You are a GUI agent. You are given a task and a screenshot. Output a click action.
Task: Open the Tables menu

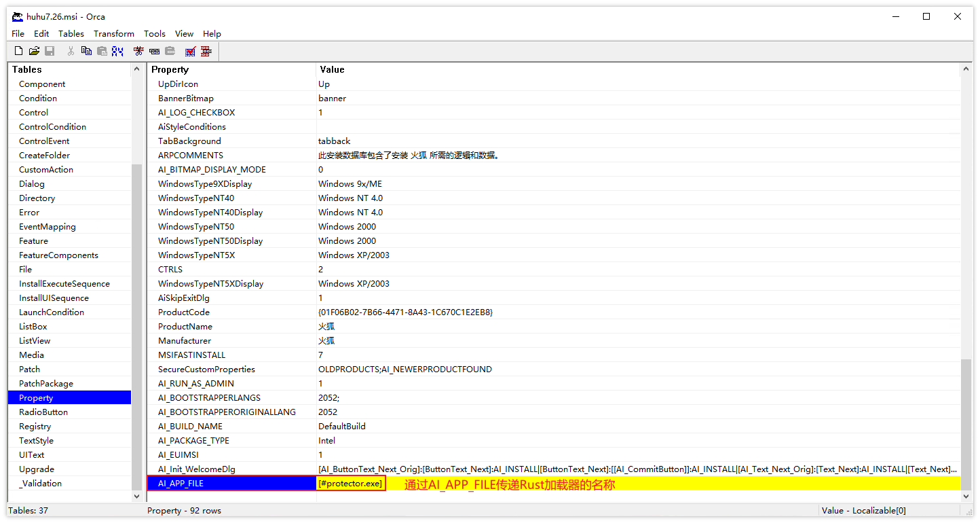pos(71,33)
